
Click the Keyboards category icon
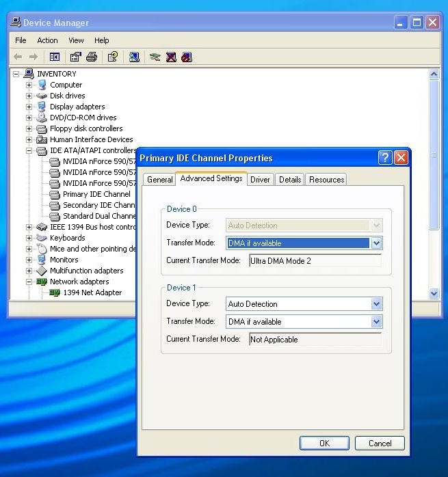tap(42, 238)
